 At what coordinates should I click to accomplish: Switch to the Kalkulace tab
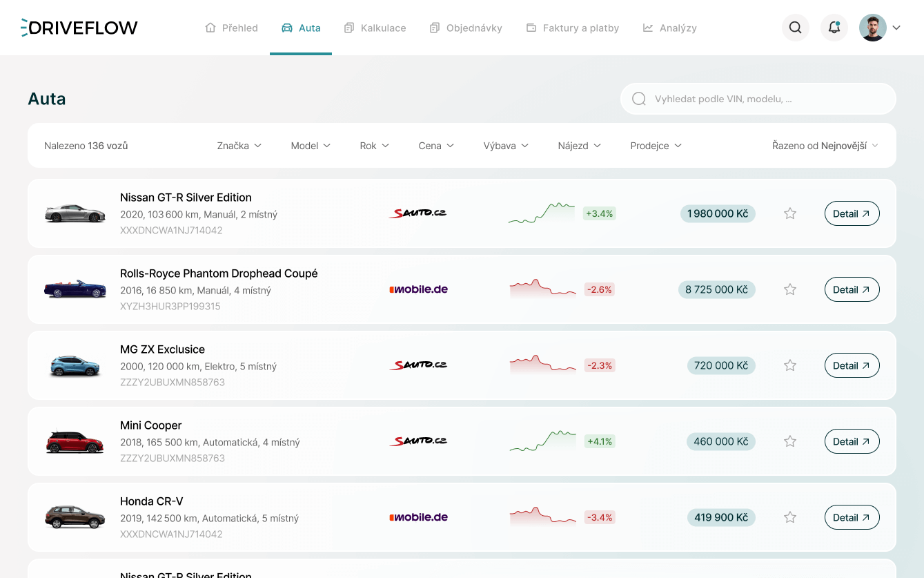375,28
